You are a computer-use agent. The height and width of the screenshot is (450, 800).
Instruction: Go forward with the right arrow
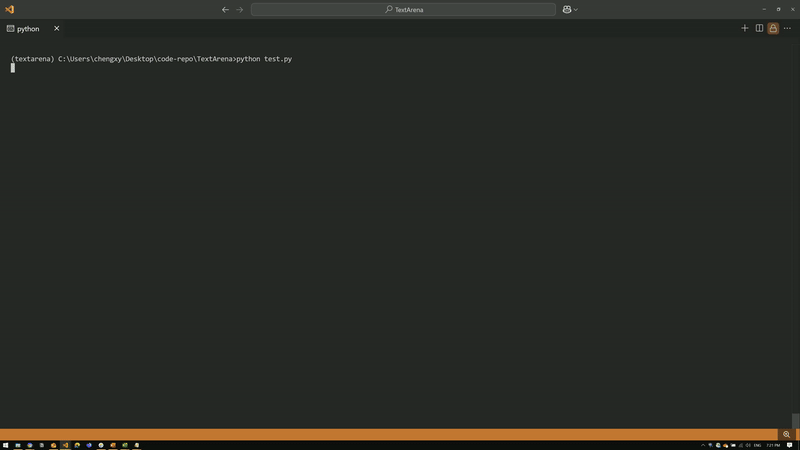[x=240, y=9]
